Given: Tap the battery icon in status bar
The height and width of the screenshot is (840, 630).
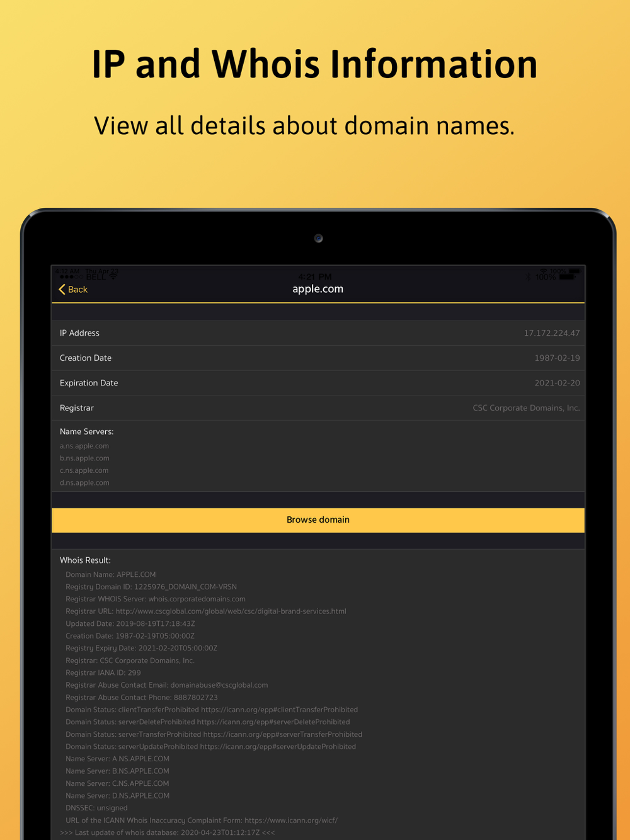Looking at the screenshot, I should 567,277.
